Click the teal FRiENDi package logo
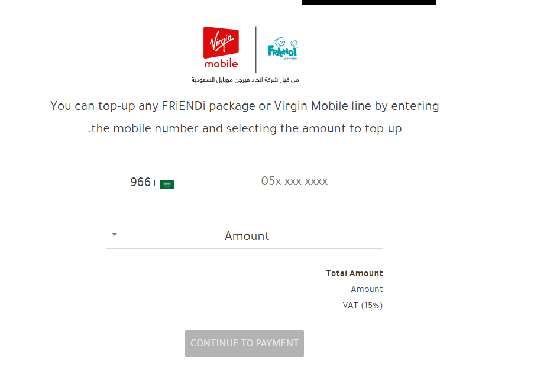534x392 pixels. tap(283, 48)
